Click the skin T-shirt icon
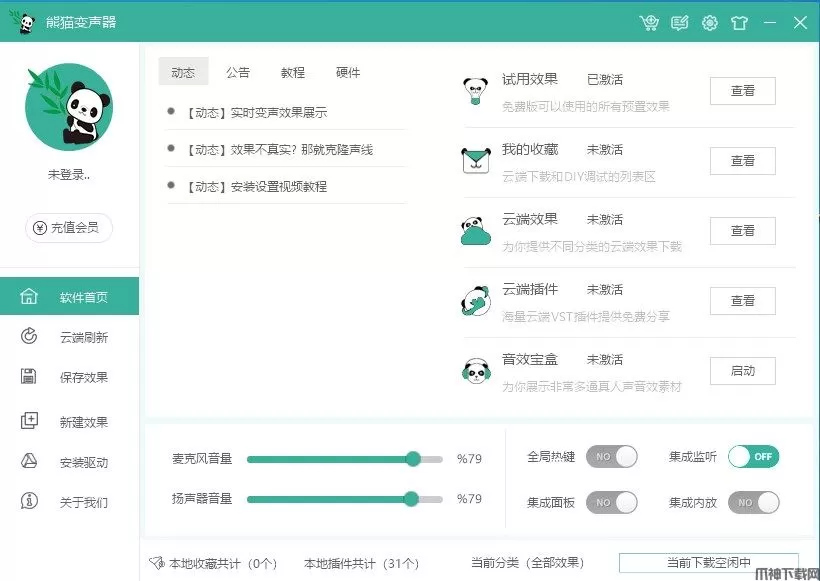This screenshot has width=820, height=581. click(x=739, y=22)
